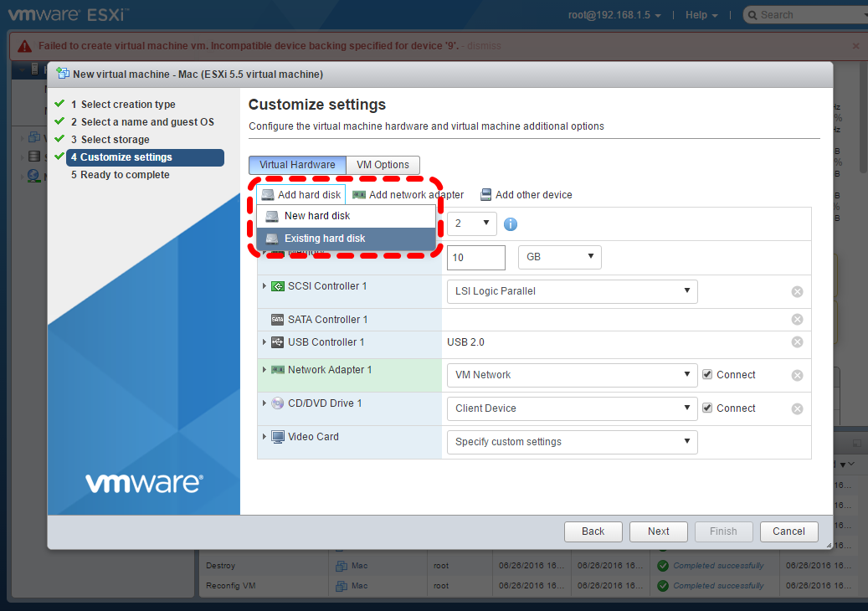Click the Network Adapter 1 icon
Screen dimensions: 868x611
[x=277, y=370]
